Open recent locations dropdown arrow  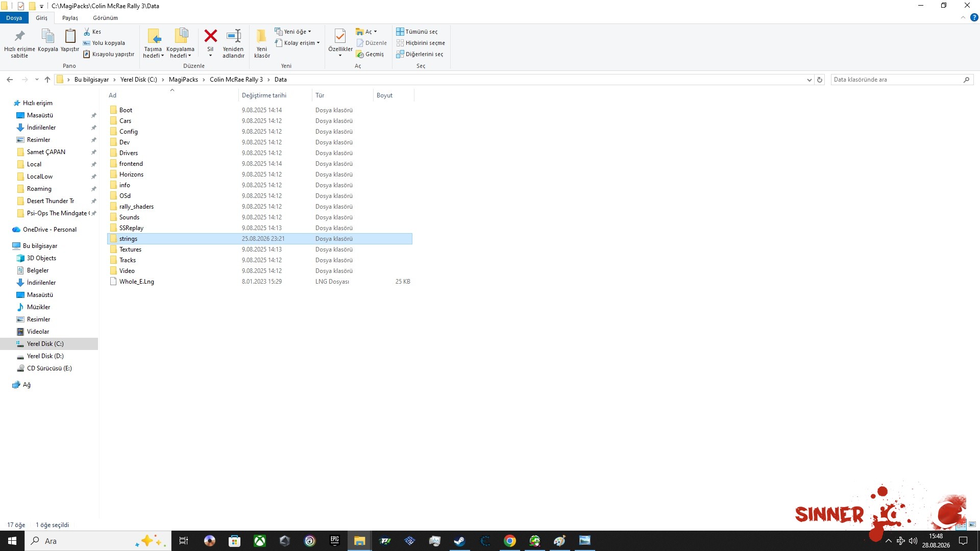click(37, 80)
